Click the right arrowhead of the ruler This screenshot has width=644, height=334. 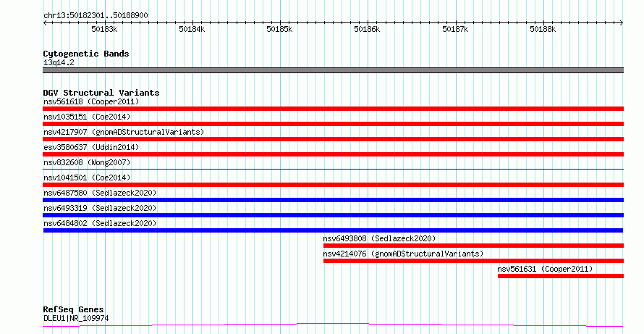pos(622,23)
